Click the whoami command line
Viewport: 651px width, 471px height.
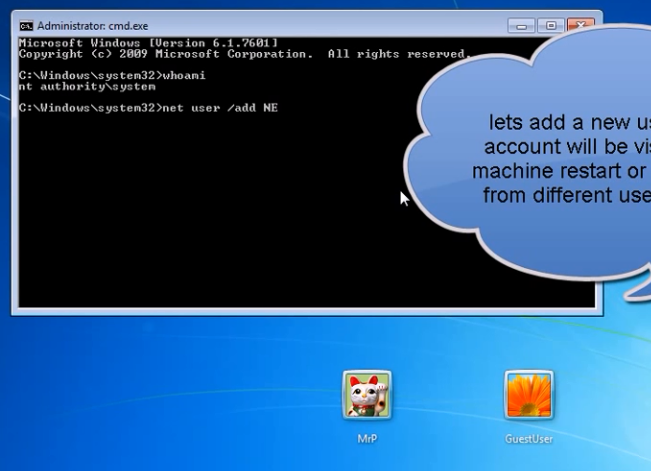tap(112, 76)
